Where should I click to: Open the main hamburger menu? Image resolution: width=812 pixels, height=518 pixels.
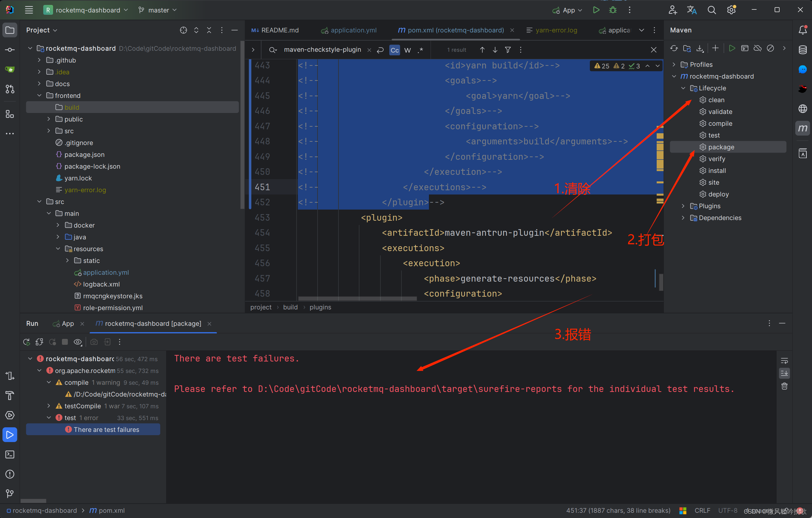[x=29, y=10]
